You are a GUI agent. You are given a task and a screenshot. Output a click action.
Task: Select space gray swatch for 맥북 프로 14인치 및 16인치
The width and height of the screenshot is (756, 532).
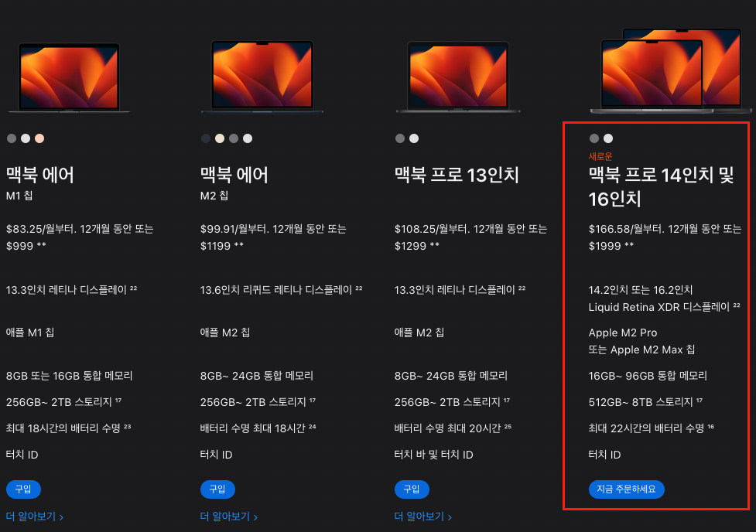tap(594, 138)
